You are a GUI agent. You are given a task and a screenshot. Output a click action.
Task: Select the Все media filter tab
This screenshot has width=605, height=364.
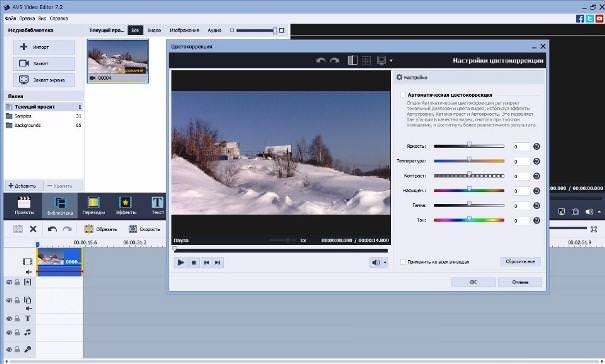pos(135,30)
